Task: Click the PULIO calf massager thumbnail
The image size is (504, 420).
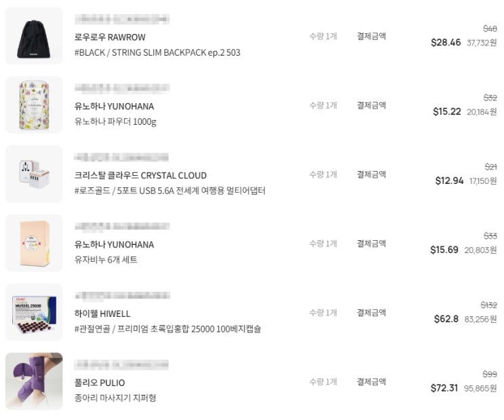Action: pos(34,382)
